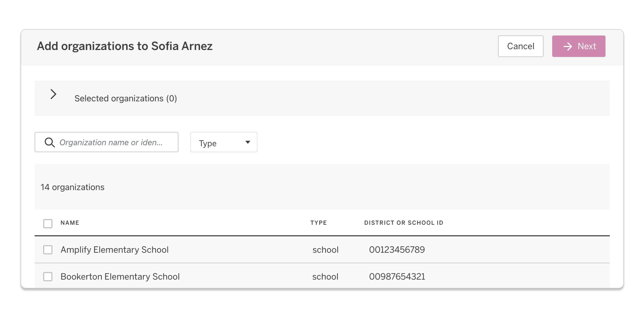Check the Bookerton Elementary School checkbox

tap(48, 277)
